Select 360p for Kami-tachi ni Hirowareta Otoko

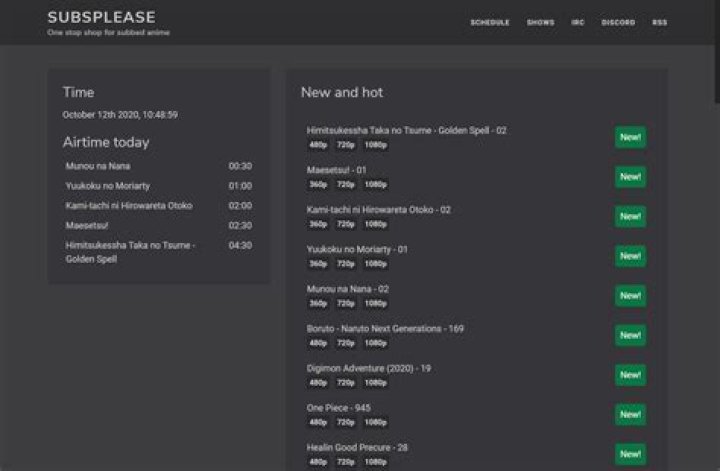317,224
